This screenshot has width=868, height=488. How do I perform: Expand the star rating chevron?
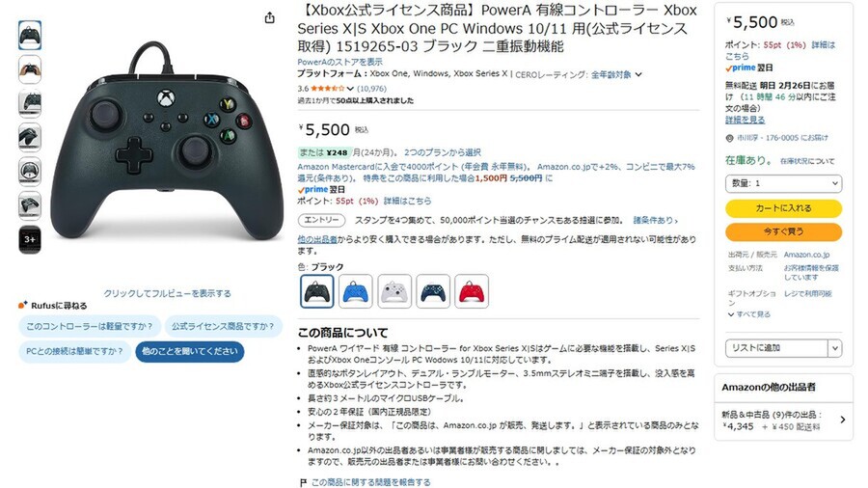click(x=350, y=89)
